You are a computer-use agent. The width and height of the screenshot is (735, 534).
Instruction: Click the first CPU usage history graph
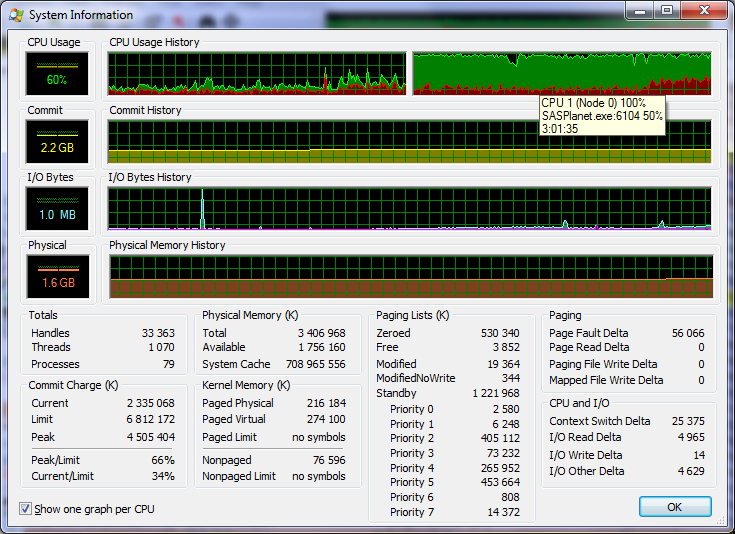pyautogui.click(x=256, y=73)
